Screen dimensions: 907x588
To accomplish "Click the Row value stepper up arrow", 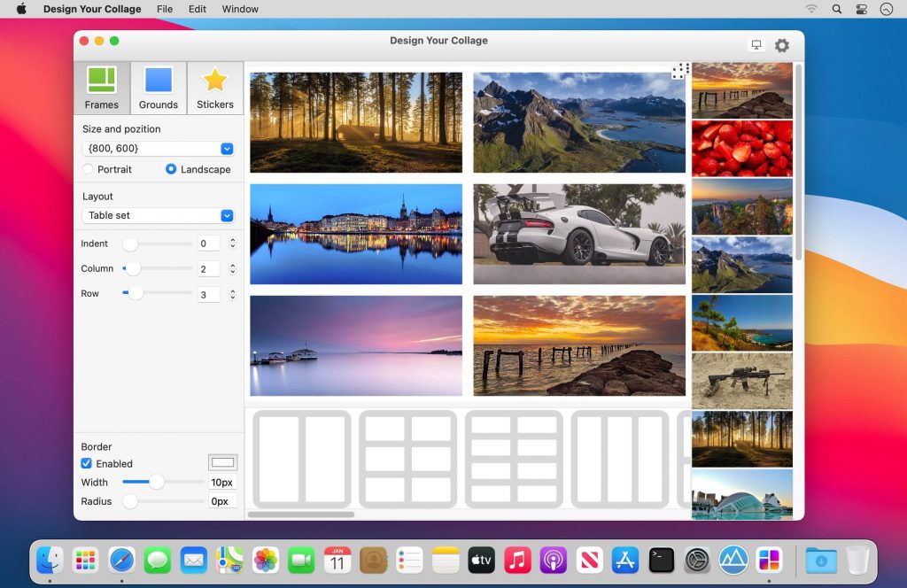I will pyautogui.click(x=232, y=290).
